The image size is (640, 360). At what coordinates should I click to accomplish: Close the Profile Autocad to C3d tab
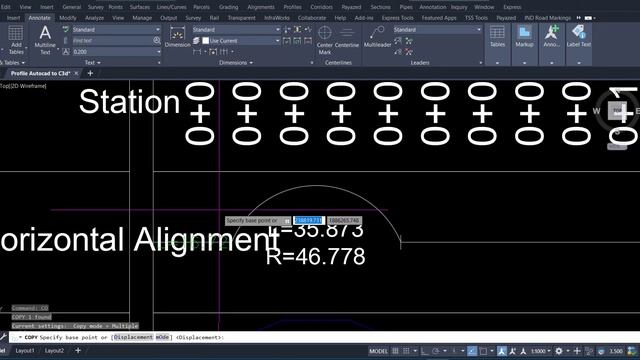(76, 73)
